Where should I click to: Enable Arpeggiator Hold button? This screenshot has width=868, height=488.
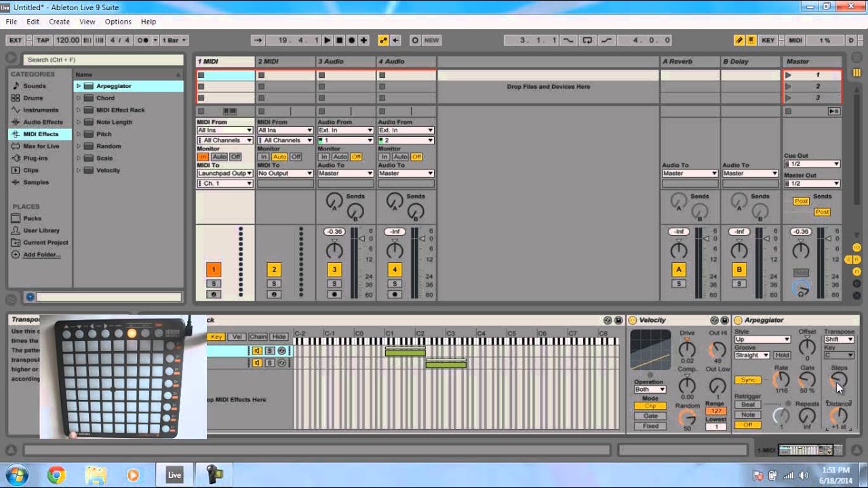tap(782, 355)
